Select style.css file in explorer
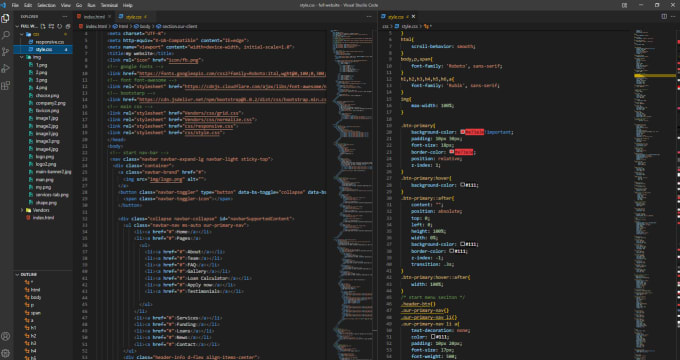 (x=43, y=50)
